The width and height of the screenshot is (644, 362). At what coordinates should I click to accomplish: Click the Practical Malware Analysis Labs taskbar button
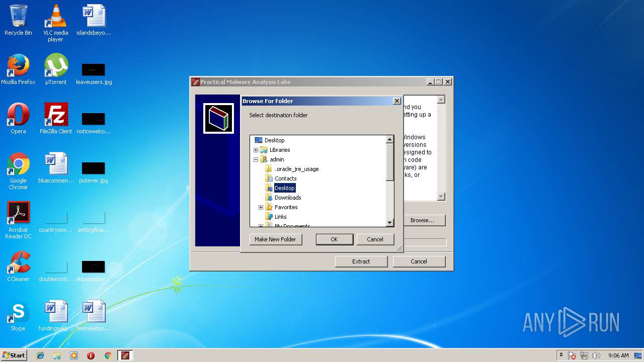[x=125, y=355]
